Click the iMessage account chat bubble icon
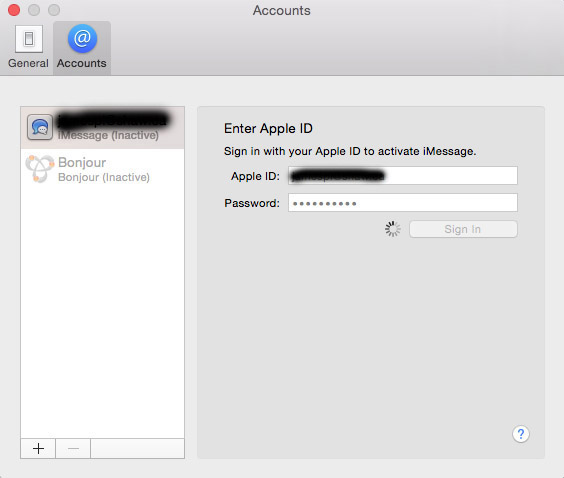This screenshot has height=478, width=564. (40, 127)
